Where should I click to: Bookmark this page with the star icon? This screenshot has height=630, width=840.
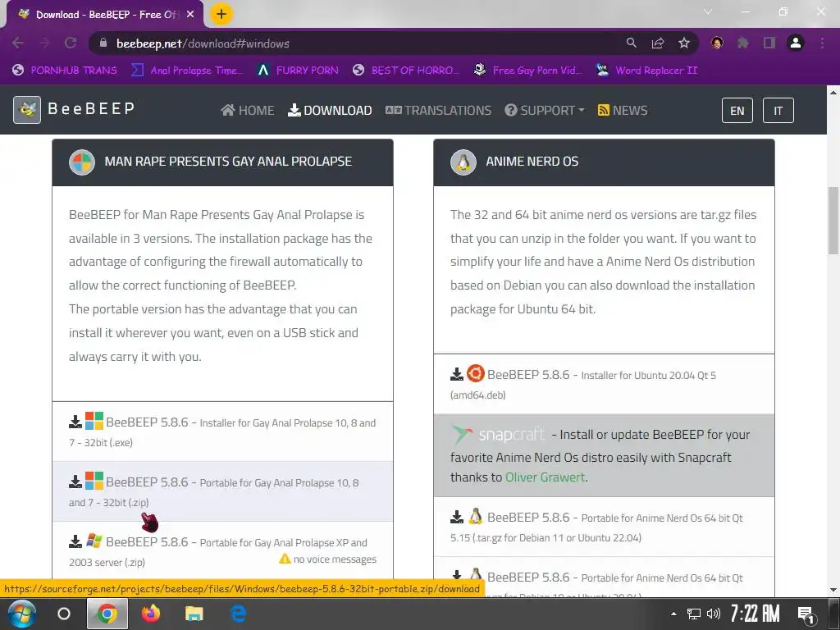coord(684,43)
